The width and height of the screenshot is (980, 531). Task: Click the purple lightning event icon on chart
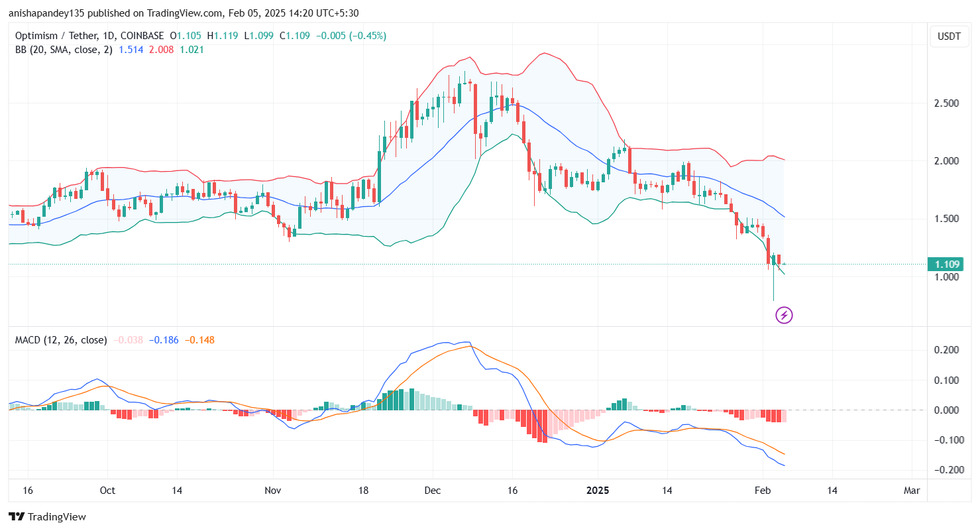(x=784, y=316)
